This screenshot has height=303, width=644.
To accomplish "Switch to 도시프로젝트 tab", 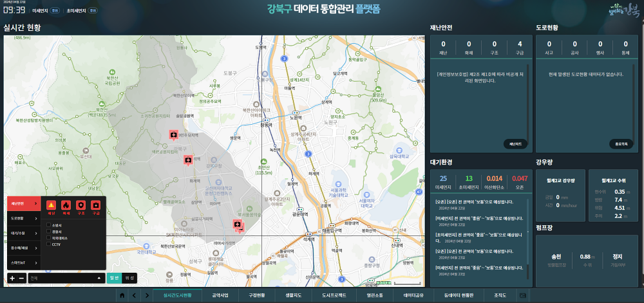I will 334,295.
